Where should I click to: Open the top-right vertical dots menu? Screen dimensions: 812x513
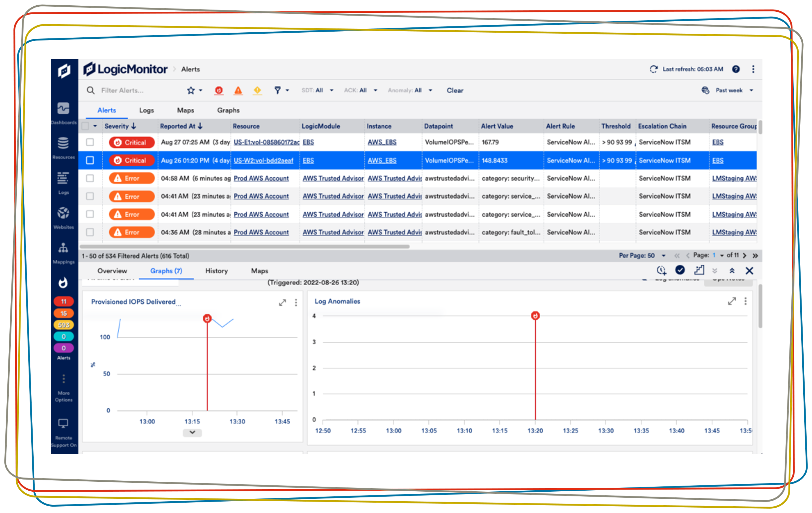pos(753,69)
